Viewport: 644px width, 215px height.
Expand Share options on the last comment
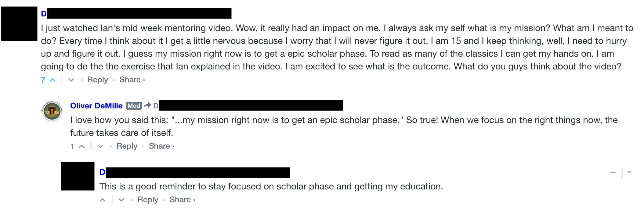point(182,200)
